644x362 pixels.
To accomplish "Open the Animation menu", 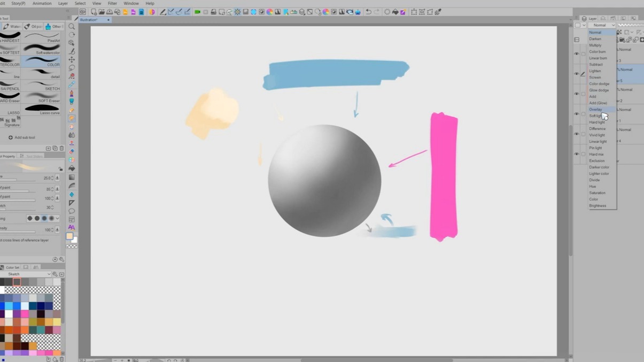I will [42, 3].
